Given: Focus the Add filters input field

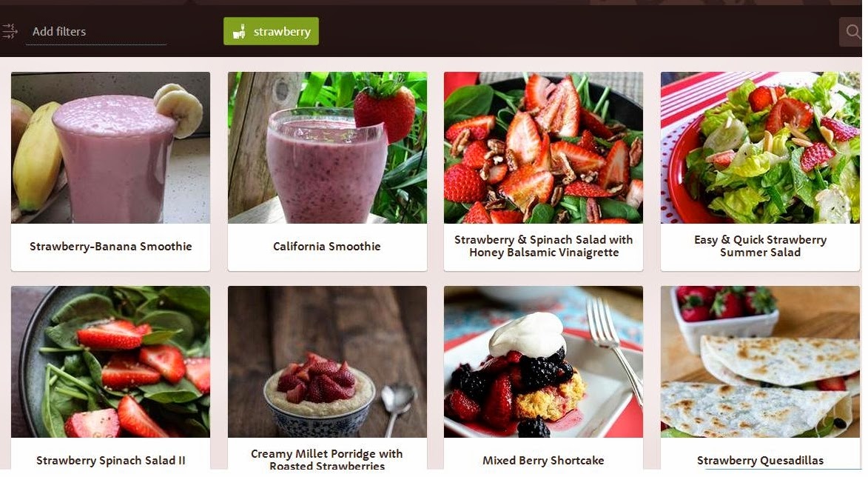Looking at the screenshot, I should 95,32.
